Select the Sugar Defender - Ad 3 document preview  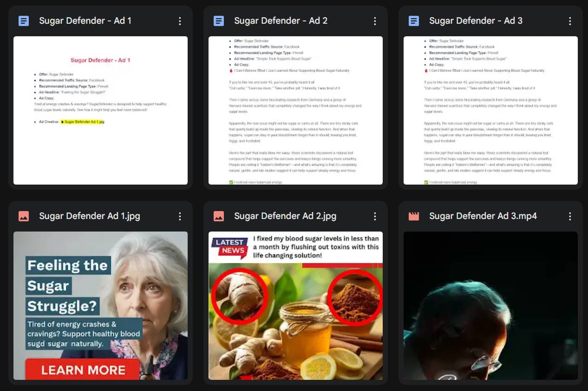click(490, 110)
